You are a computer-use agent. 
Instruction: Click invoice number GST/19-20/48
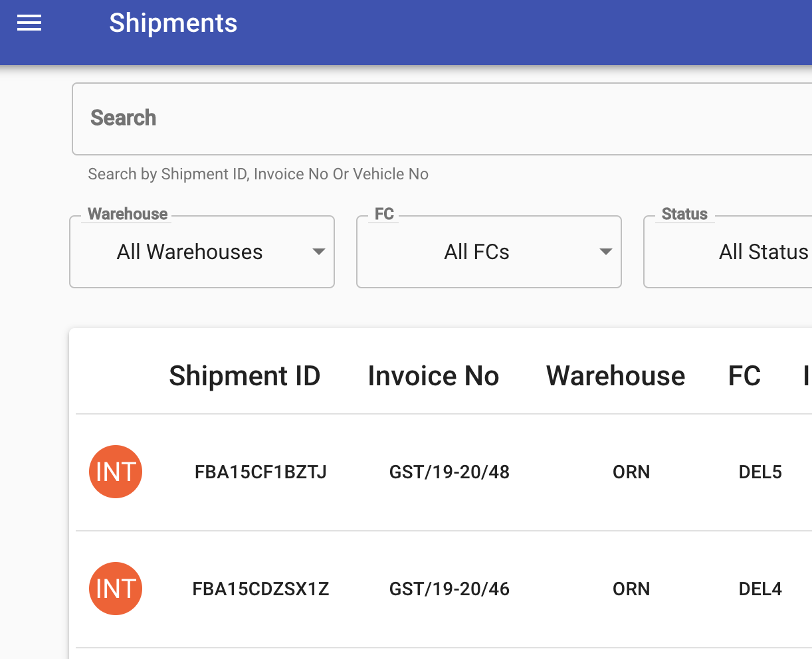click(x=449, y=472)
